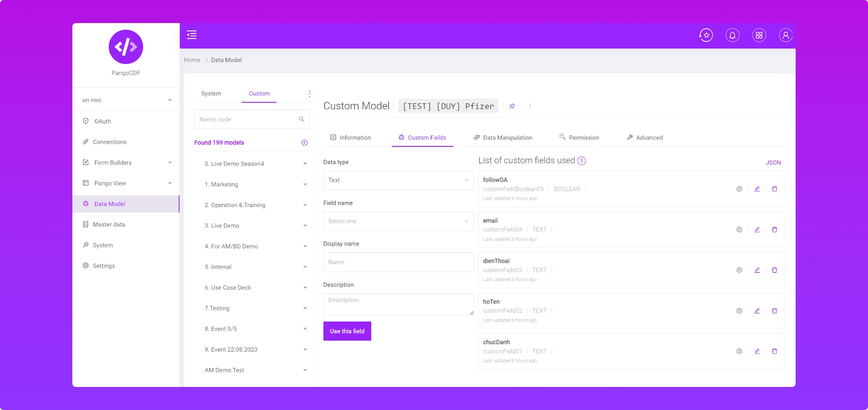
Task: Click the Display name input field
Action: coord(398,262)
